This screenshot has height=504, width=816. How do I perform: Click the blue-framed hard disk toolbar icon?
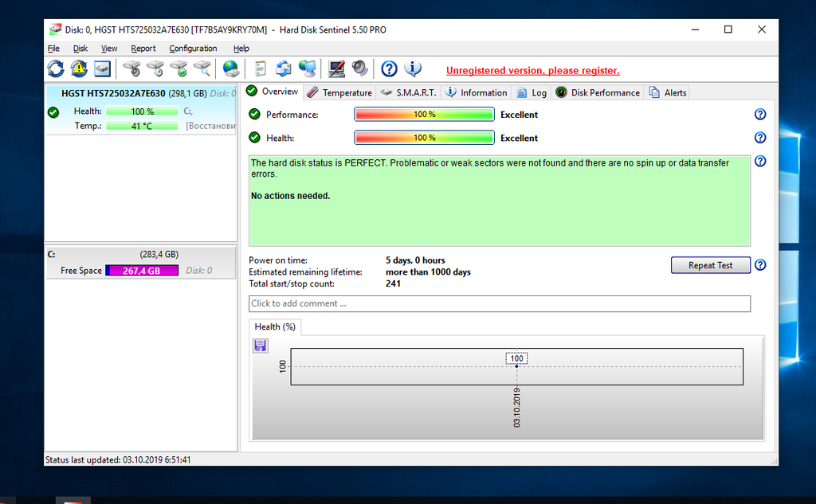pos(103,68)
